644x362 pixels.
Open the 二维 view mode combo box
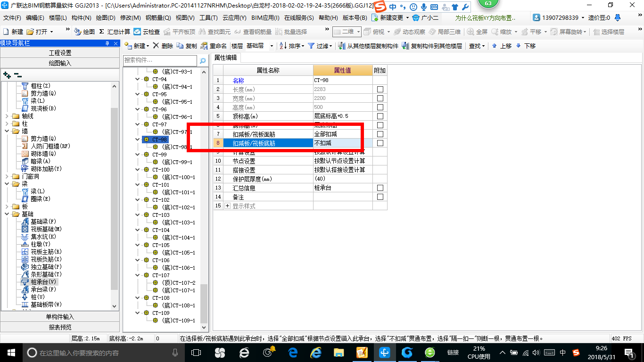347,32
